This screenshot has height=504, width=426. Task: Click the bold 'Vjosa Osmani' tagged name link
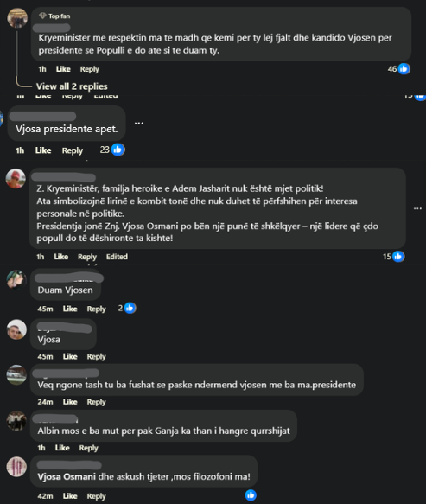67,476
